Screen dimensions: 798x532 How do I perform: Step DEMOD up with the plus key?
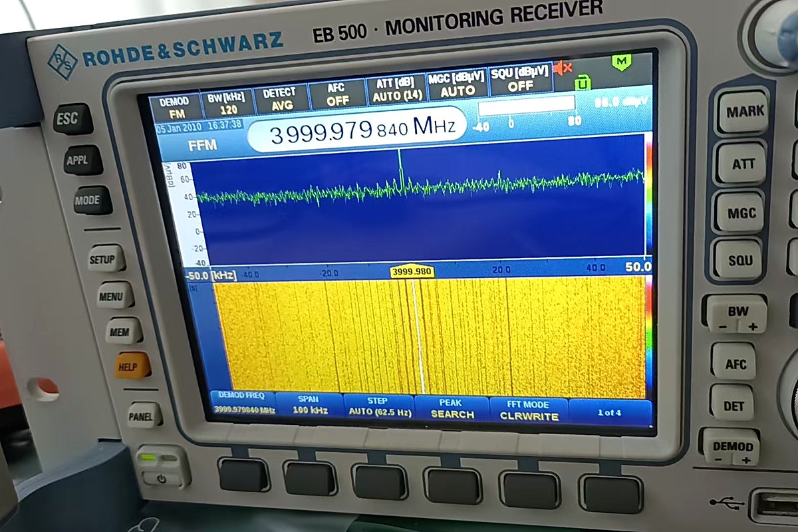pos(746,460)
